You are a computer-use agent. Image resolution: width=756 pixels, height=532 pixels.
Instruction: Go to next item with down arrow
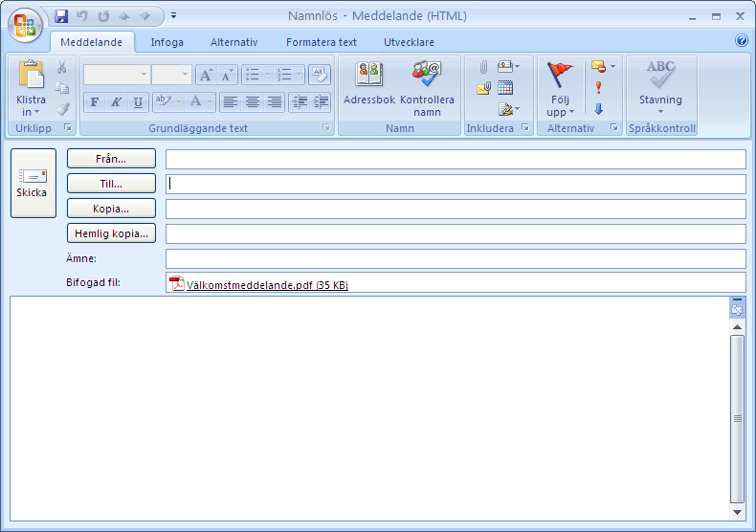pyautogui.click(x=145, y=16)
